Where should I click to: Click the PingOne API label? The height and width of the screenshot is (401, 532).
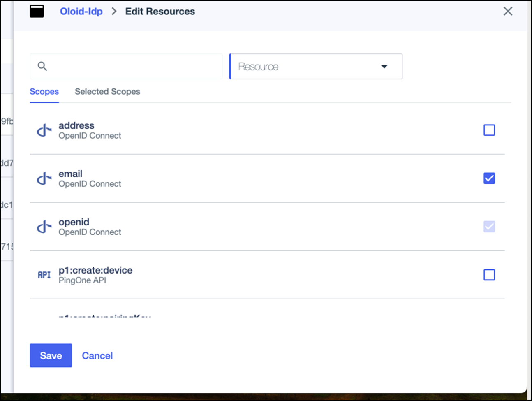point(82,280)
